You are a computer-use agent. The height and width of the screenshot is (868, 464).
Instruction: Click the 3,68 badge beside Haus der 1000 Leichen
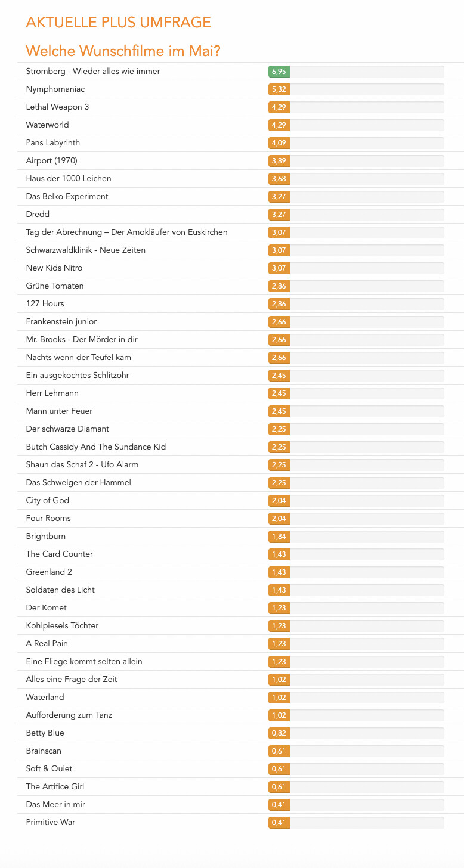279,179
